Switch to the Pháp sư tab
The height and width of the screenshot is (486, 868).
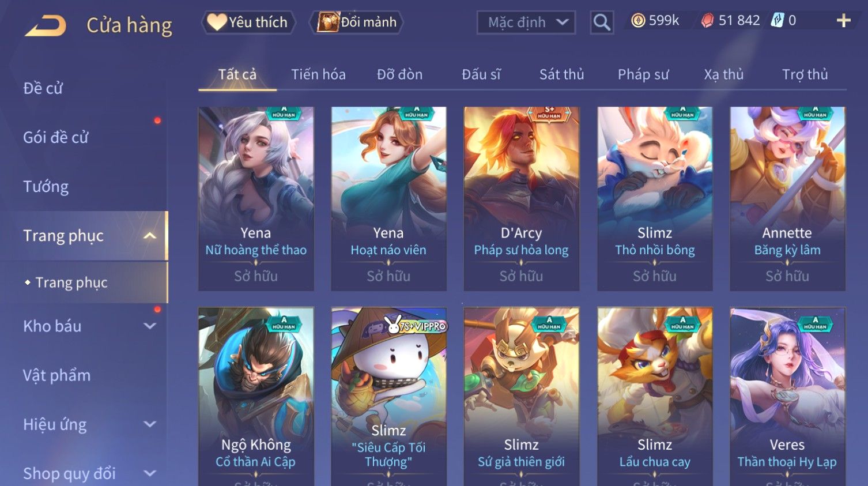tap(643, 74)
